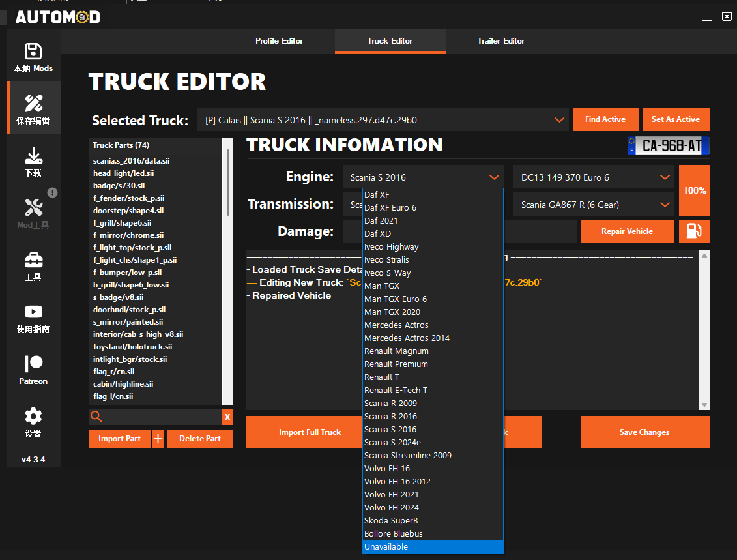The image size is (737, 560).
Task: Select Renault E-Tech T option
Action: 433,391
